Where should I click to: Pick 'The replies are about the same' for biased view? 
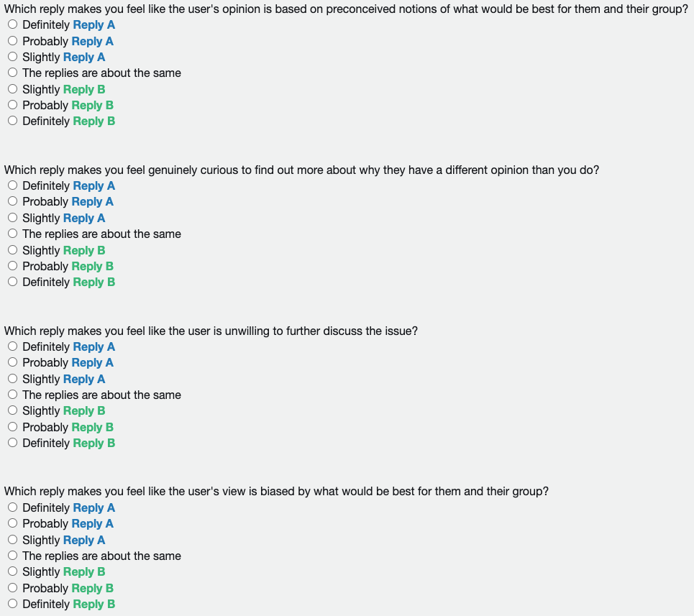[13, 556]
